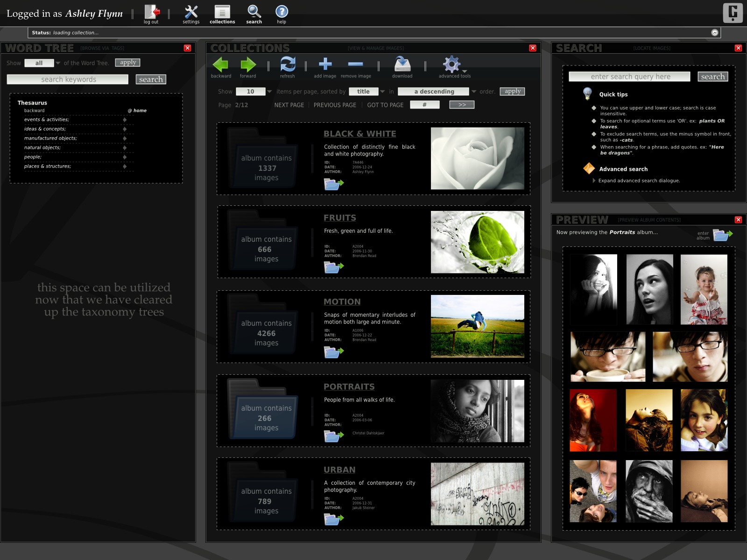Click the go to page number field
Viewport: 747px width, 560px height.
(425, 105)
